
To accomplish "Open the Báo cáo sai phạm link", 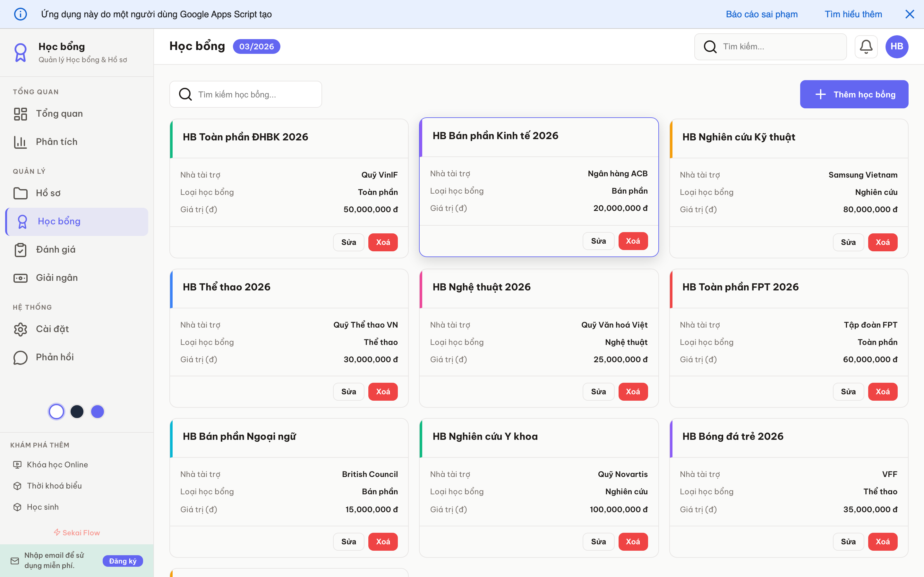I will pos(761,14).
